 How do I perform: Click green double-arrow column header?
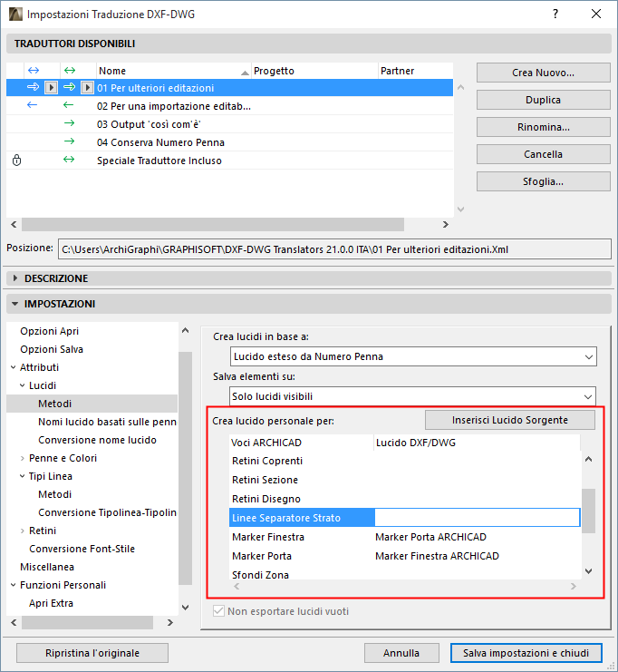point(70,71)
